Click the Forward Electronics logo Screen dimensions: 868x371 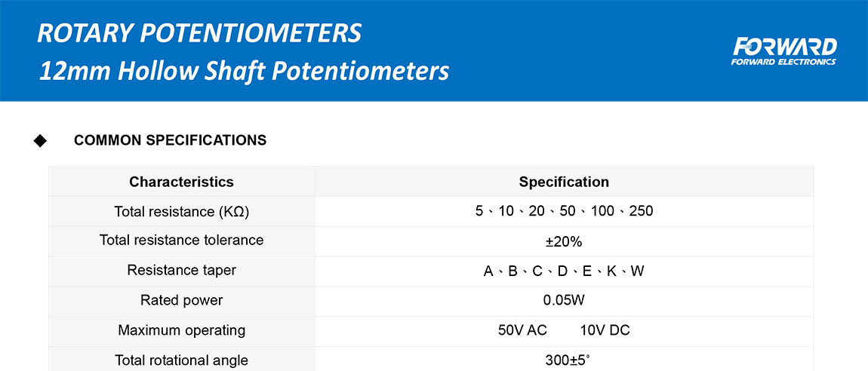tap(783, 51)
